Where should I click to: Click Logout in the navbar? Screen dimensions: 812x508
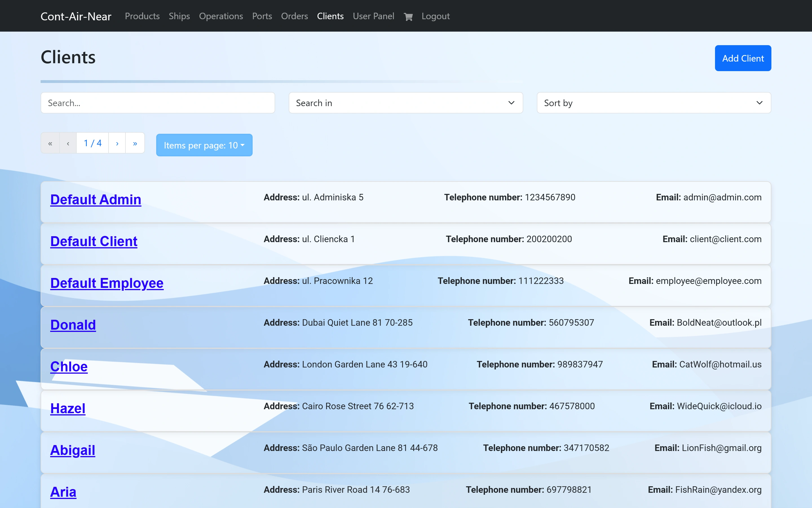[x=436, y=16]
